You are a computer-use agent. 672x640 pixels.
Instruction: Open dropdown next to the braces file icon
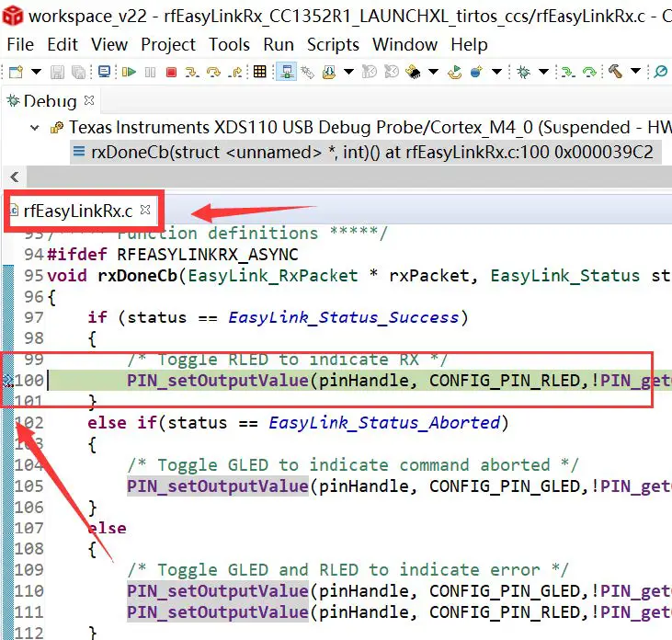coord(349,72)
